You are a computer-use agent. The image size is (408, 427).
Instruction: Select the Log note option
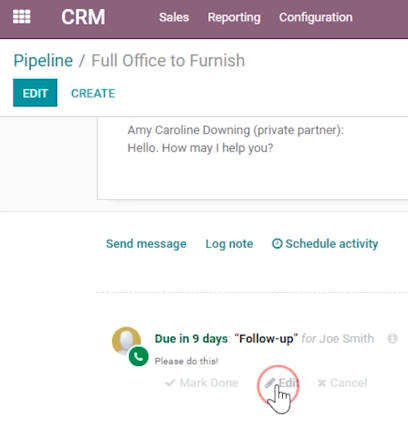click(x=229, y=244)
